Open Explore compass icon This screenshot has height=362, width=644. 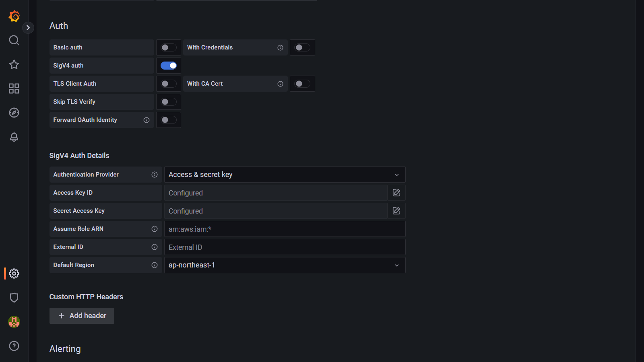[14, 113]
